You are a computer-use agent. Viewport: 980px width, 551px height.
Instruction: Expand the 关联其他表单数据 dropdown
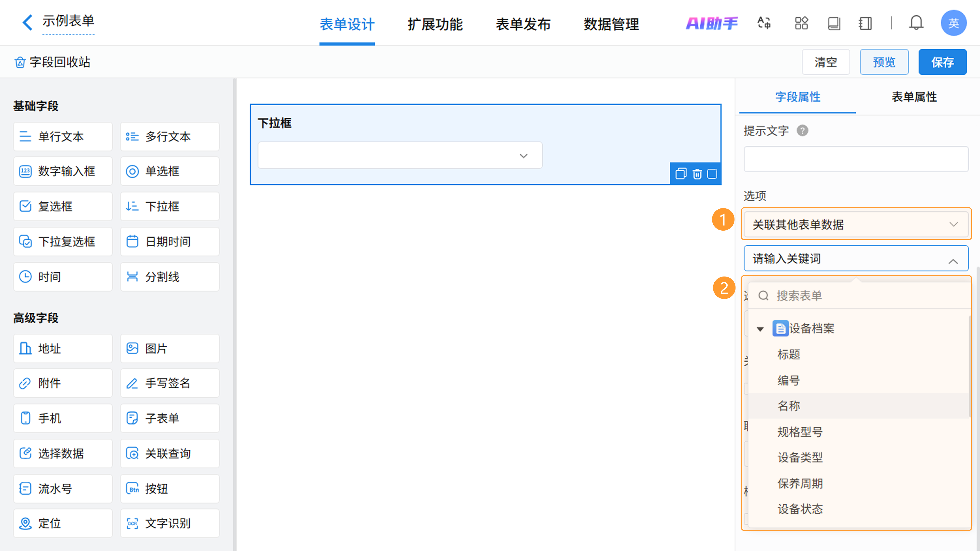tap(856, 224)
